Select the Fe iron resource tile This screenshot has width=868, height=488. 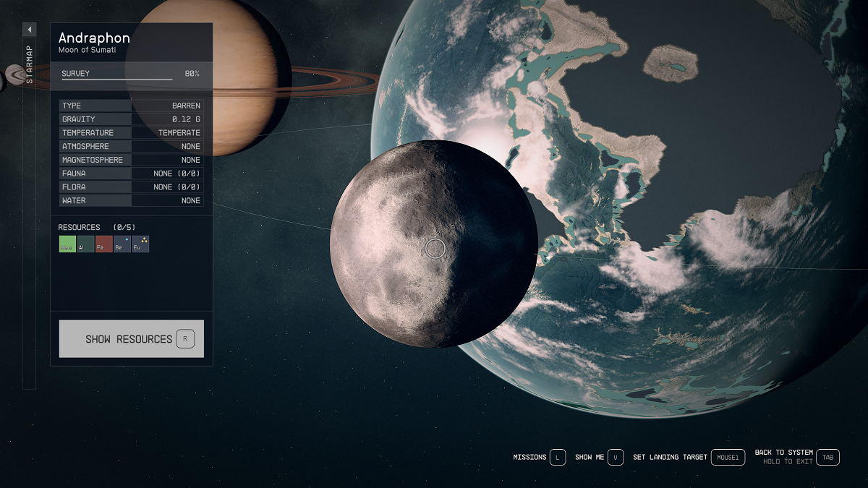pyautogui.click(x=104, y=244)
